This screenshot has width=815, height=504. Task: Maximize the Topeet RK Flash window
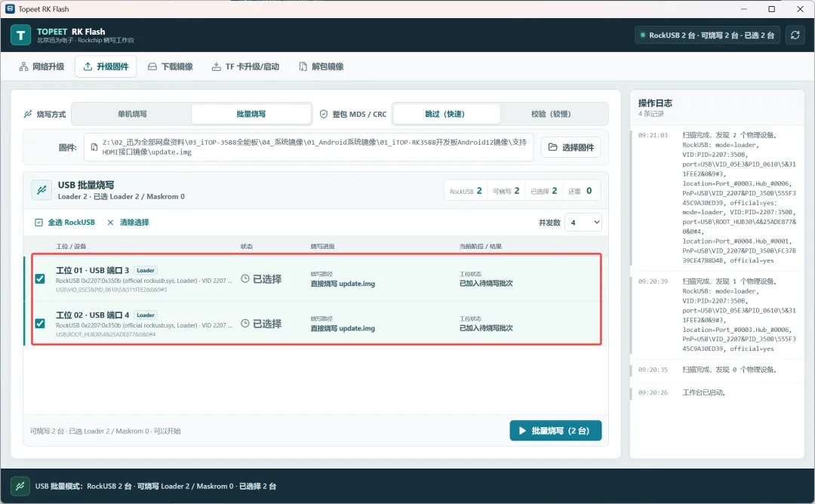tap(771, 9)
